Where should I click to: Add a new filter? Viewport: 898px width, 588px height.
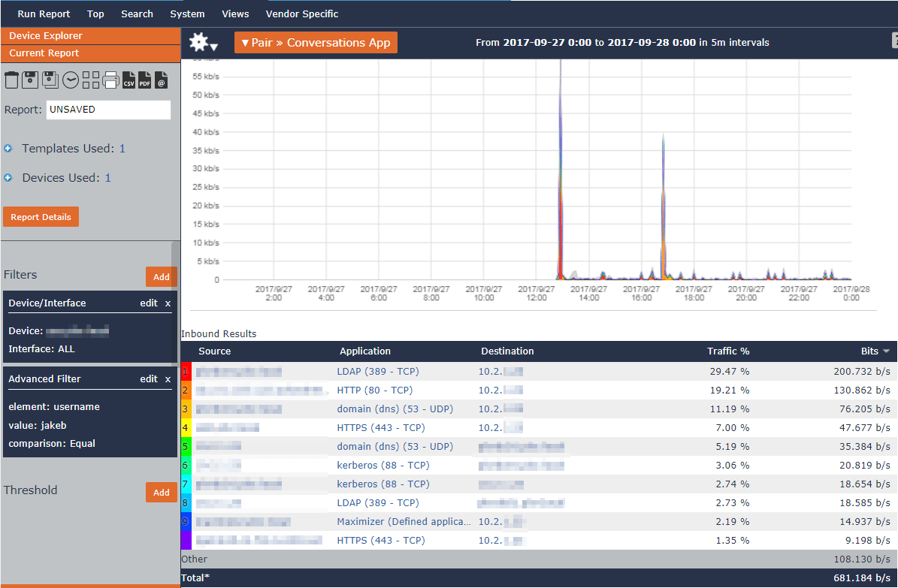tap(161, 276)
